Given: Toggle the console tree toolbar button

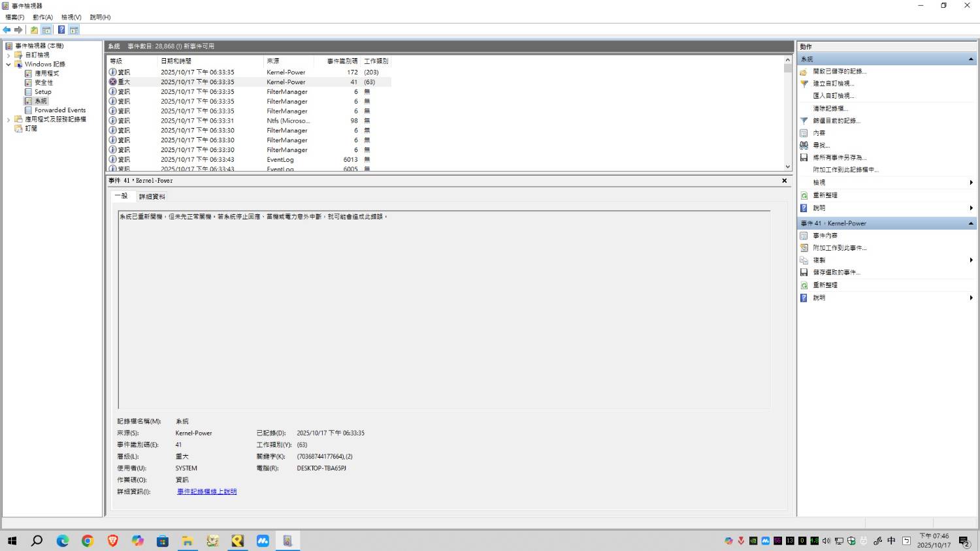Looking at the screenshot, I should pyautogui.click(x=46, y=30).
